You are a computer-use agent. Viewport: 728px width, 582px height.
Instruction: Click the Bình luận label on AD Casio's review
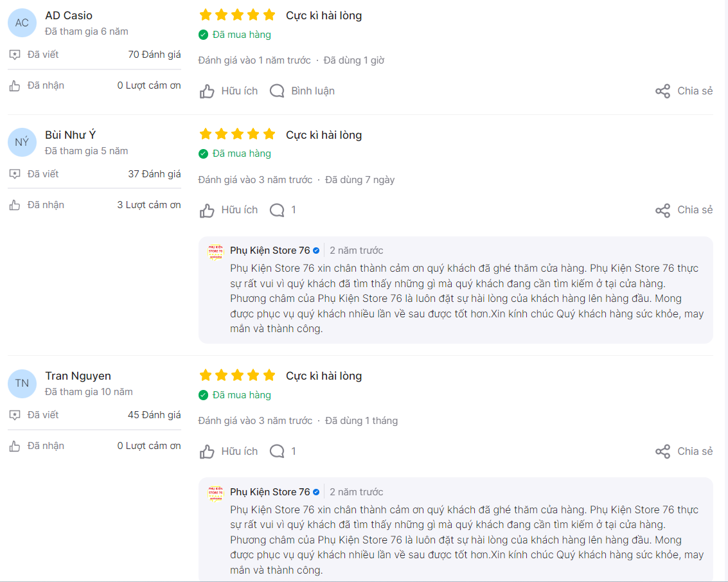313,91
